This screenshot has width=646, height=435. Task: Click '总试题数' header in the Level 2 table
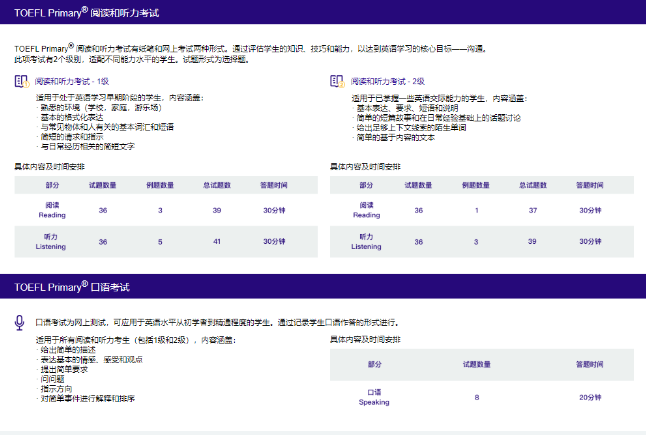tap(533, 185)
